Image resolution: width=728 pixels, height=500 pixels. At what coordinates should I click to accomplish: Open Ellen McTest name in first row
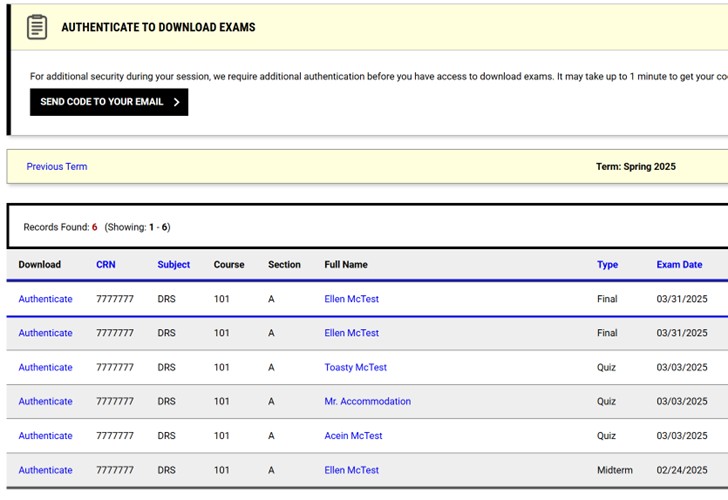coord(351,299)
